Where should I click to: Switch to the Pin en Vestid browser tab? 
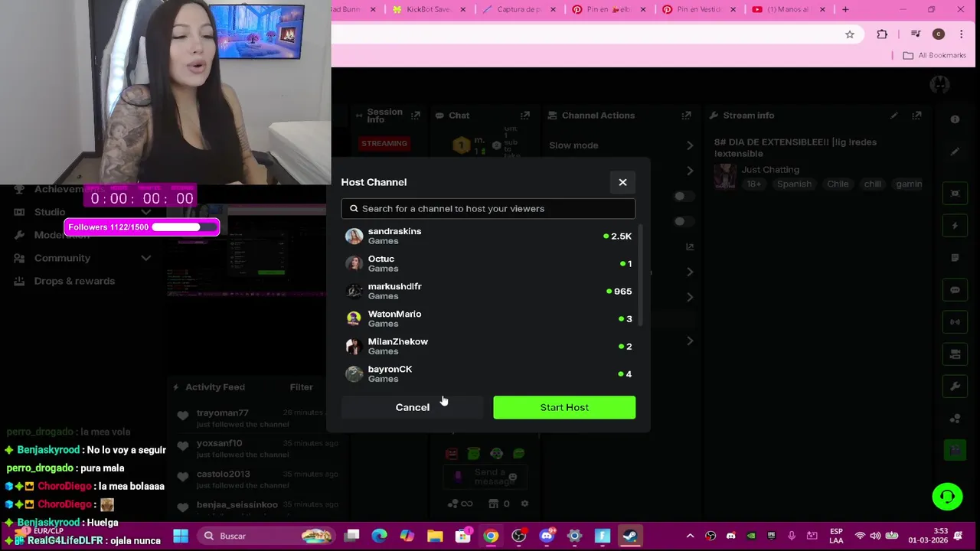click(698, 9)
